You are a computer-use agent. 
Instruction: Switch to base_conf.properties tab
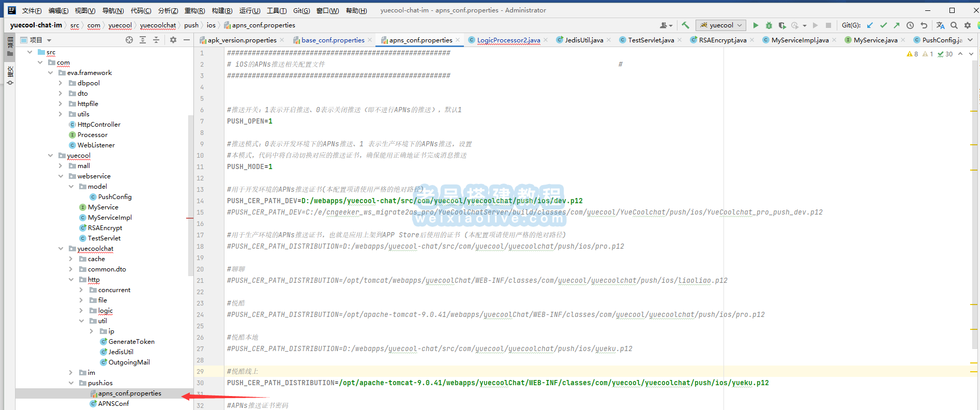[333, 40]
